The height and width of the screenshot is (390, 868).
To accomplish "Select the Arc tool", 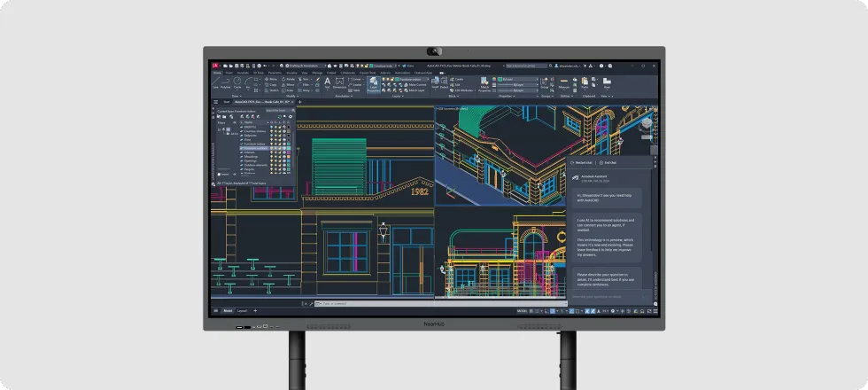I will pos(248,83).
